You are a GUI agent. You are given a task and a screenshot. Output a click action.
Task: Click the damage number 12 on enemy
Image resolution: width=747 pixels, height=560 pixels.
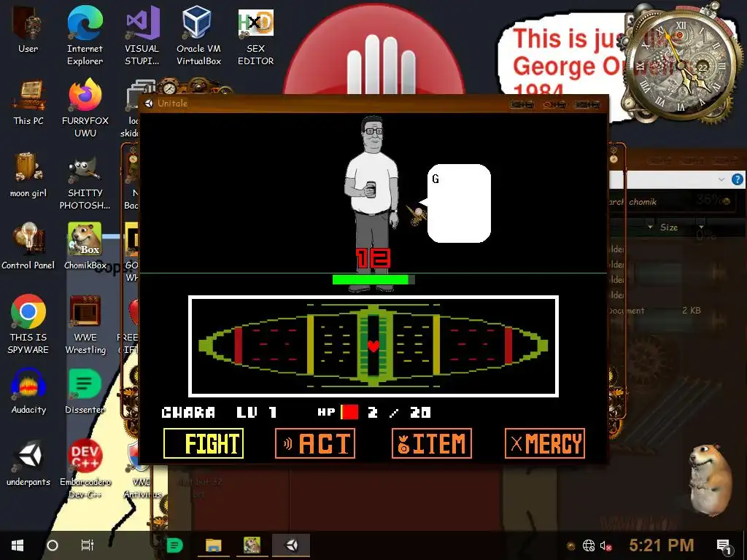[373, 259]
